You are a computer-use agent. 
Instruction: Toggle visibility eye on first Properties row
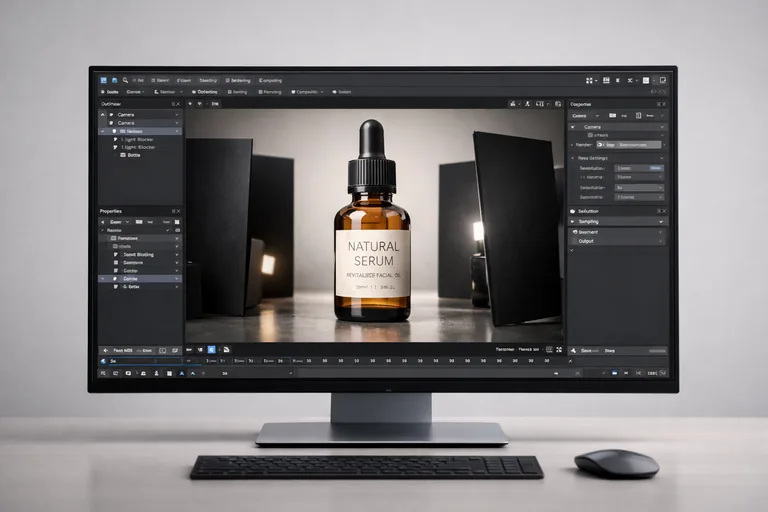(x=177, y=230)
